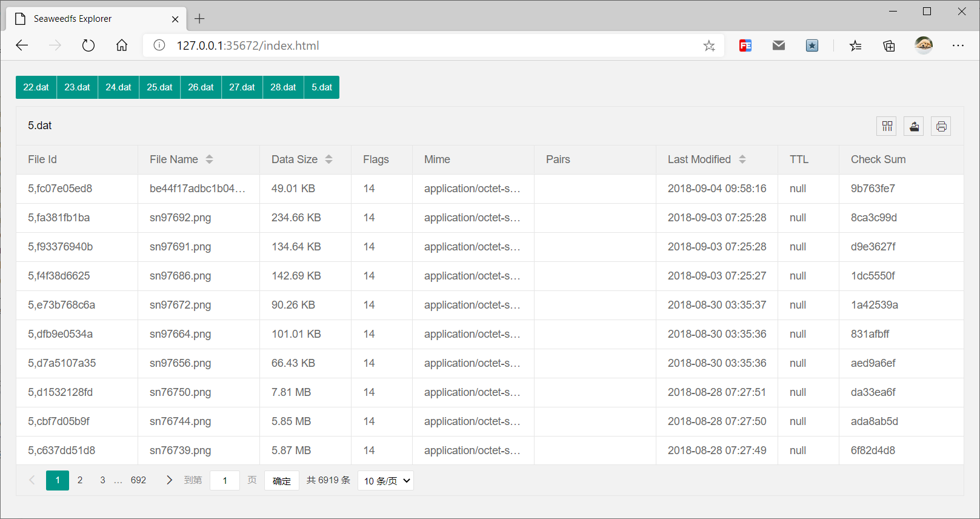Add page to favorites star icon
This screenshot has width=980, height=519.
(x=709, y=45)
